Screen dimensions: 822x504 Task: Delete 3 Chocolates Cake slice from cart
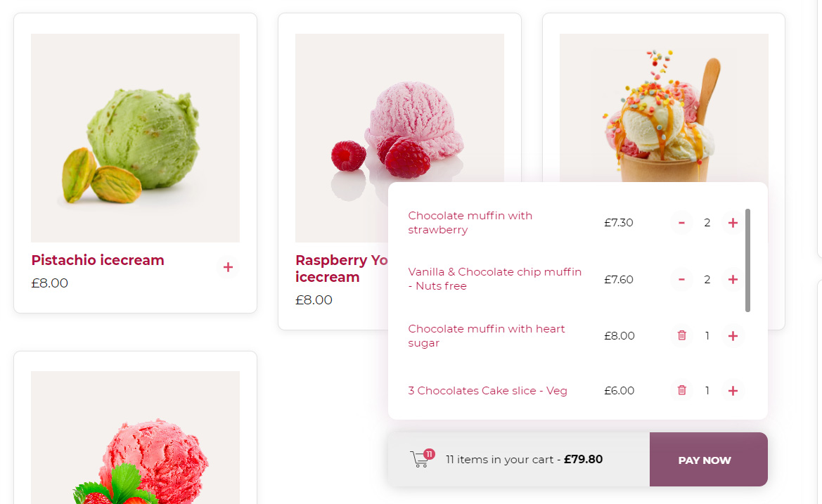[x=681, y=390]
